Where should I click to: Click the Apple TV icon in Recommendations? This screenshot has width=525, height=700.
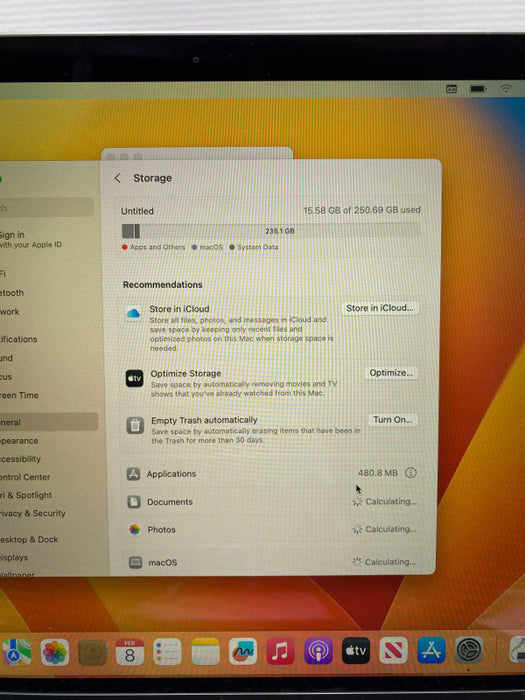pyautogui.click(x=134, y=378)
